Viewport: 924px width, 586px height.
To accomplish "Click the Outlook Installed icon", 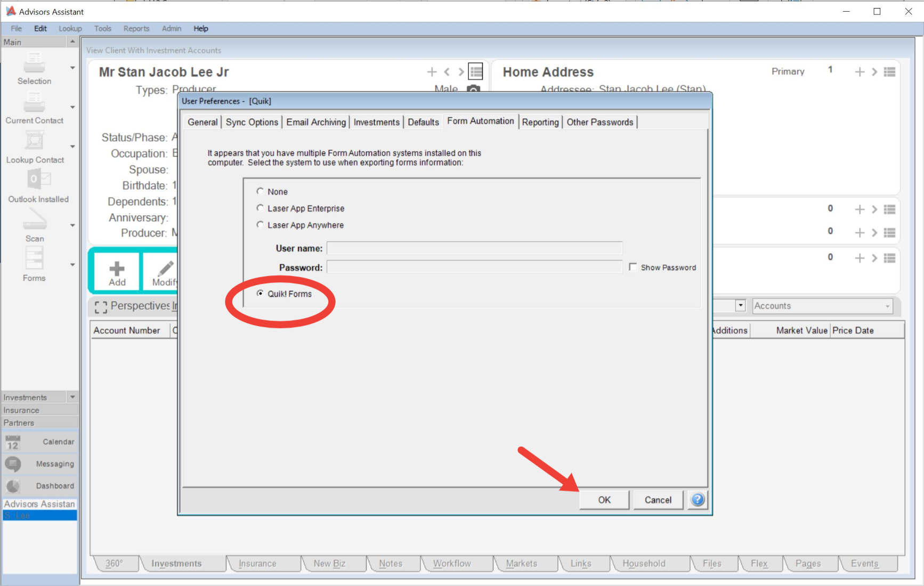I will pyautogui.click(x=38, y=180).
